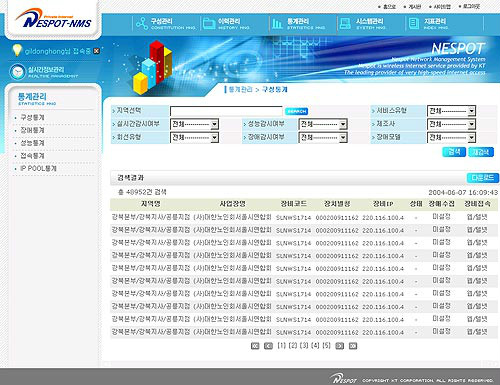
Task: Click the 다운로드 download button
Action: coord(482,178)
